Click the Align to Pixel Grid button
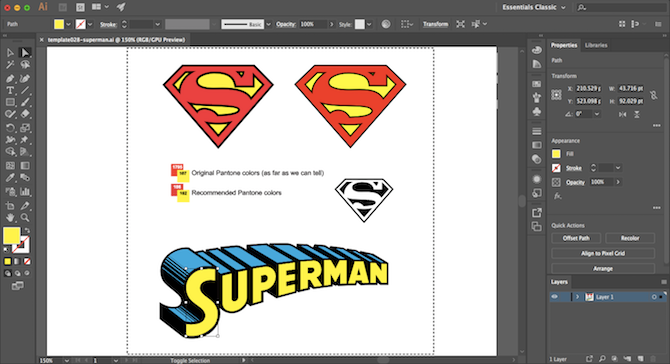 [x=603, y=253]
